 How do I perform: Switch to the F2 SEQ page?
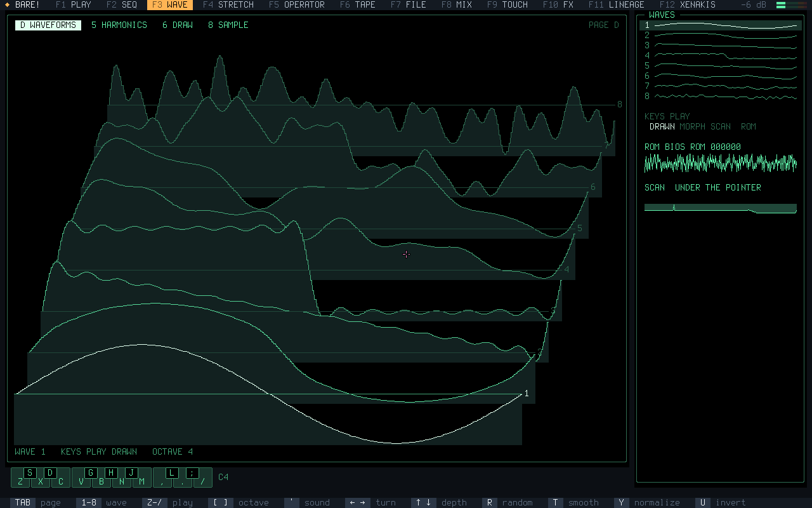pos(122,4)
